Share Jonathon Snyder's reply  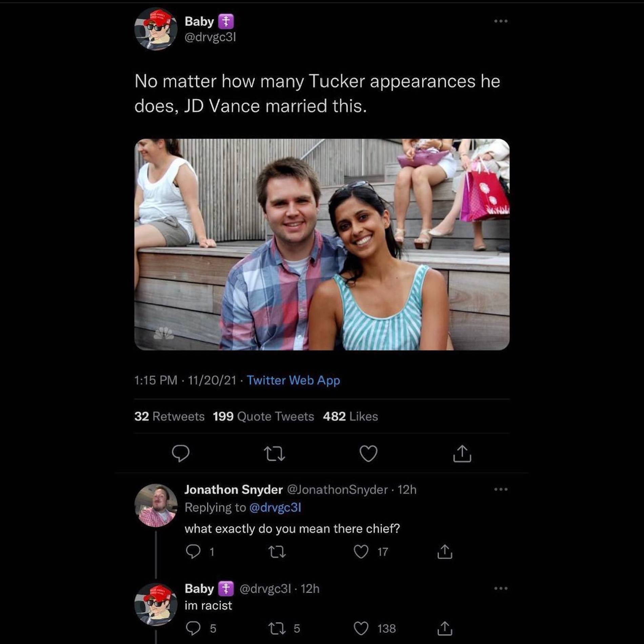point(445,552)
